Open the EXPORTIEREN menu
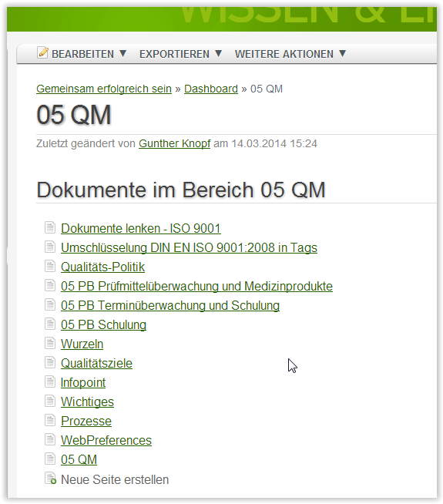The image size is (443, 504). 174,54
